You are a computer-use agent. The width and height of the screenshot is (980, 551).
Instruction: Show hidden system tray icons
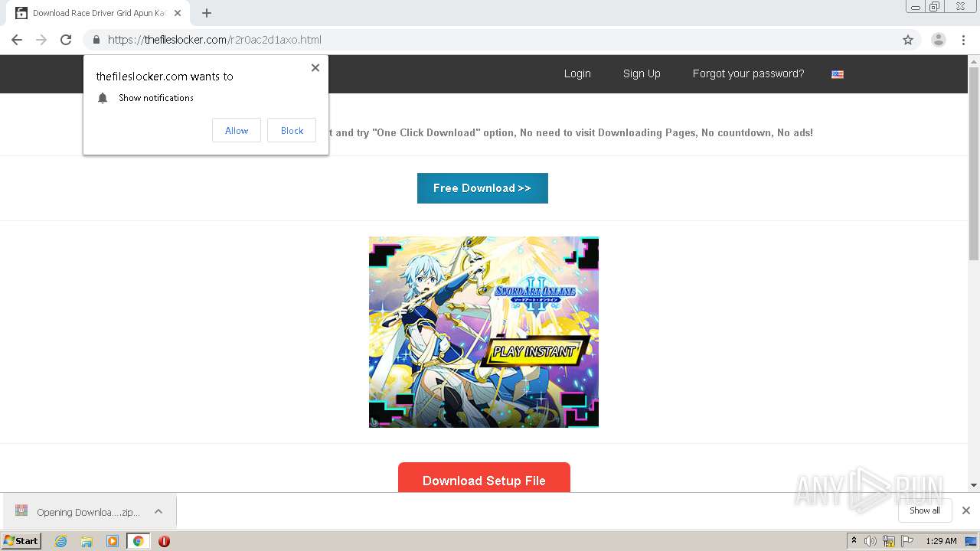click(854, 541)
